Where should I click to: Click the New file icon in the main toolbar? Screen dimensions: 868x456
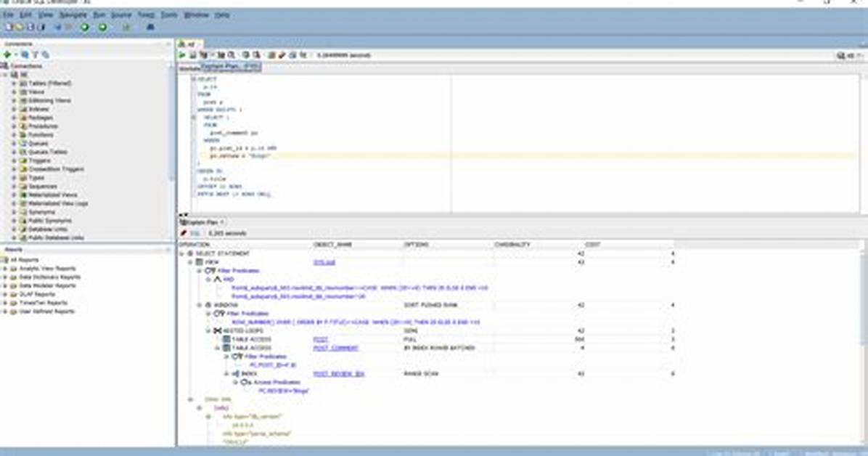[8, 27]
